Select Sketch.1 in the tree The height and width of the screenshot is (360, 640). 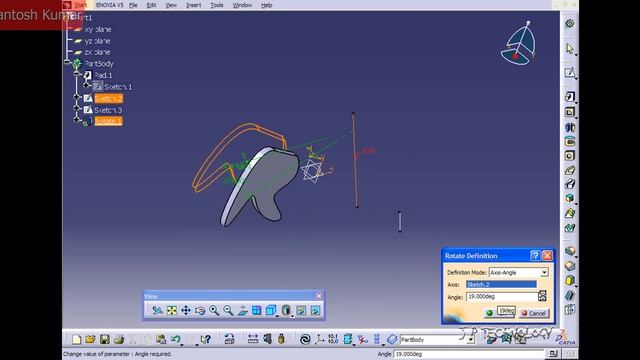point(118,87)
